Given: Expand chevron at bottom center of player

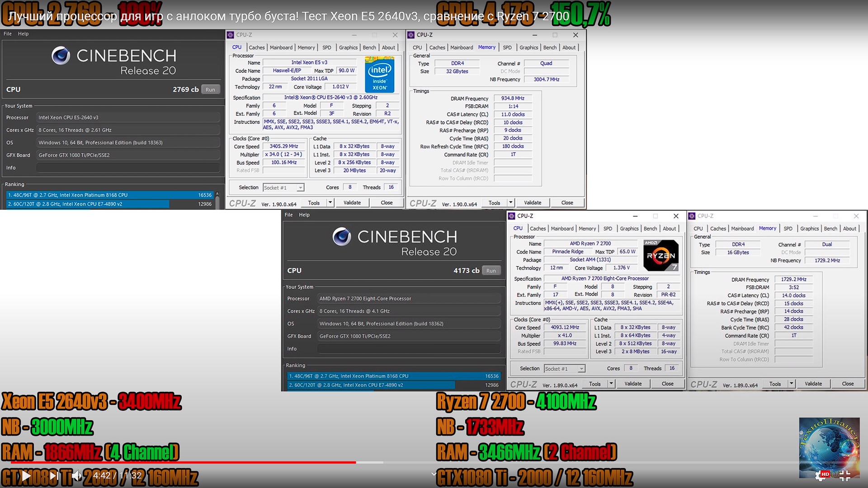Looking at the screenshot, I should 434,474.
